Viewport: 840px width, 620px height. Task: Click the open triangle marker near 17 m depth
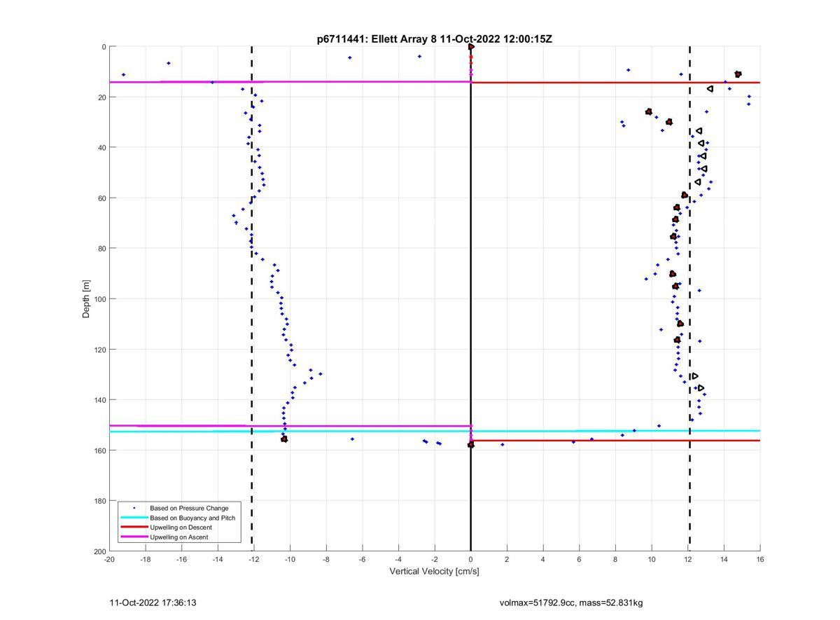point(710,89)
